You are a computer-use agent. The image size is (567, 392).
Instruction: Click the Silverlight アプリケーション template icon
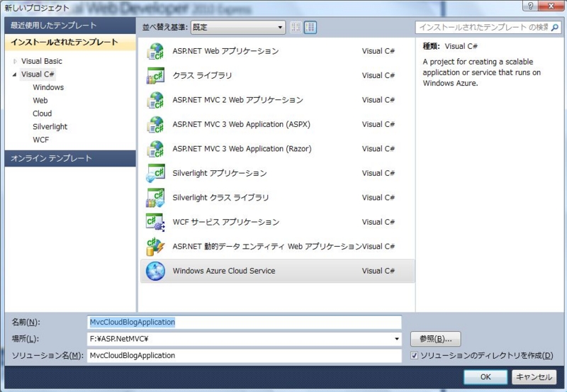click(155, 173)
